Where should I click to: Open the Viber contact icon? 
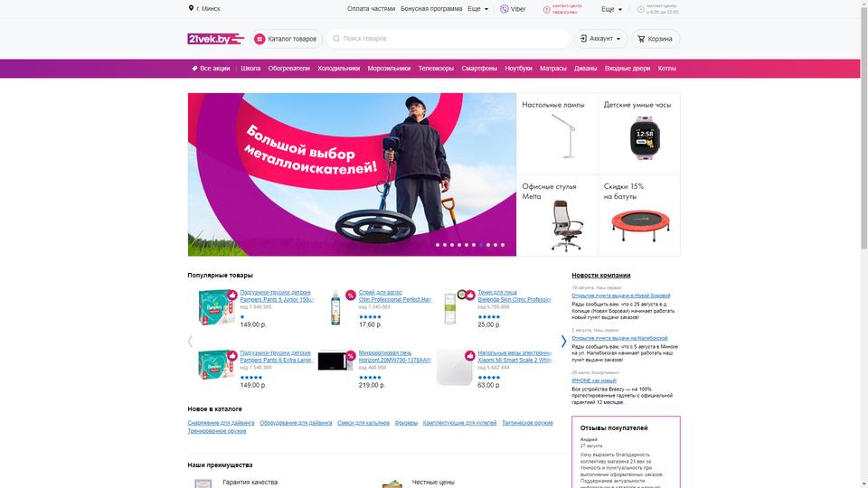click(x=505, y=9)
